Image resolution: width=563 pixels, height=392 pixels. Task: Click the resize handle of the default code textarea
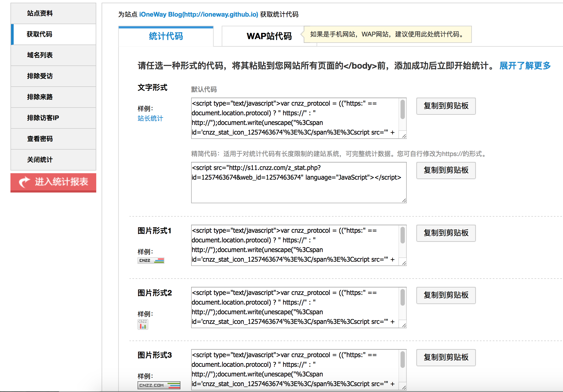pyautogui.click(x=404, y=136)
